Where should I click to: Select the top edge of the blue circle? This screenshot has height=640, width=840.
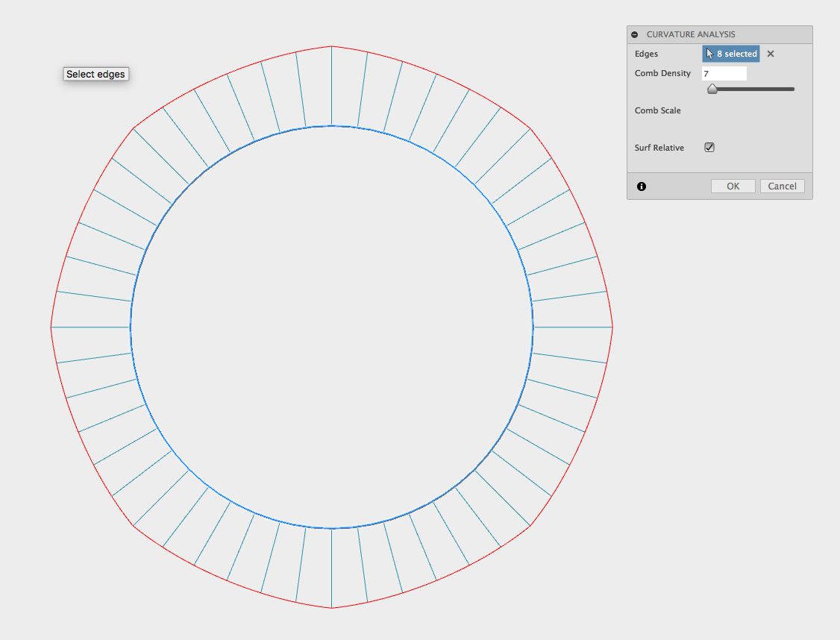click(331, 126)
